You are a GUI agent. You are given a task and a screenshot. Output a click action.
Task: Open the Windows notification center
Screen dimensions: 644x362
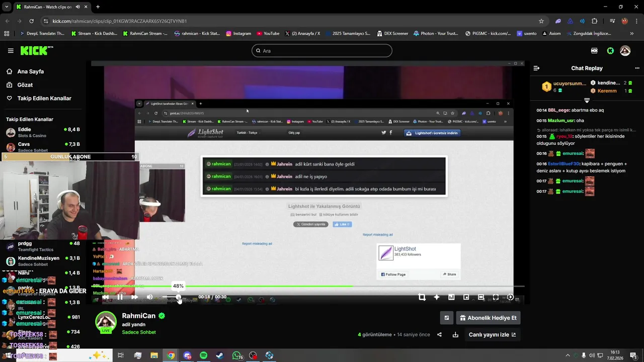pyautogui.click(x=634, y=355)
